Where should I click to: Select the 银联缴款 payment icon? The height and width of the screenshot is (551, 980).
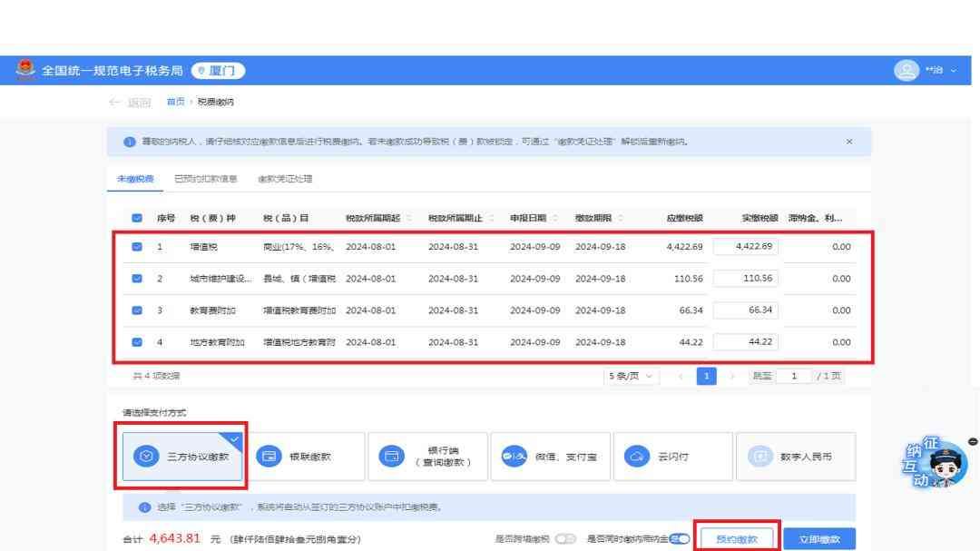point(269,457)
